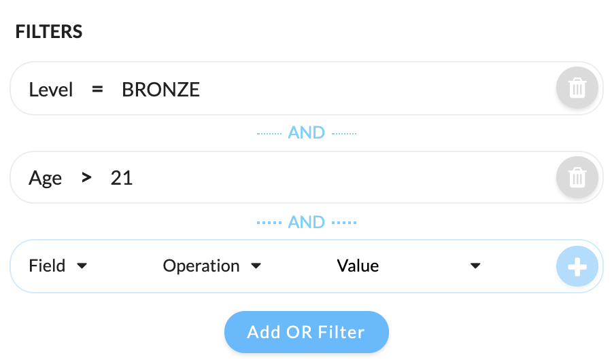Select the 21 value in Age filter
This screenshot has width=612, height=364.
click(x=122, y=178)
